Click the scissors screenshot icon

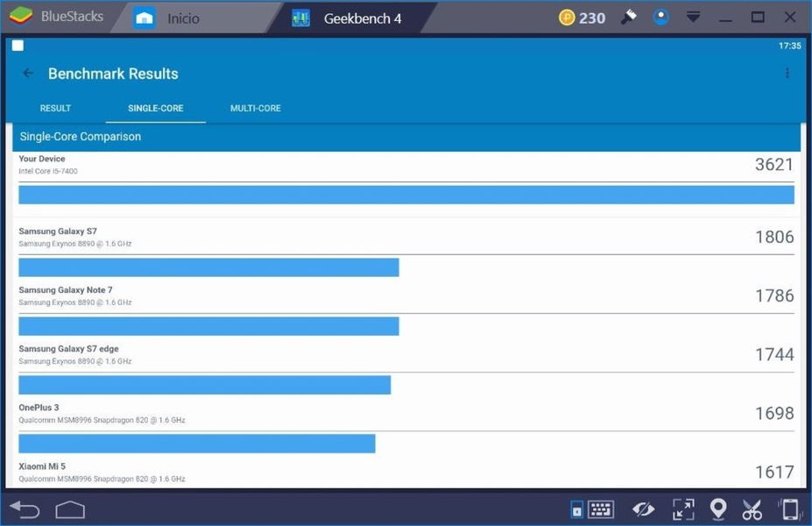[x=752, y=509]
